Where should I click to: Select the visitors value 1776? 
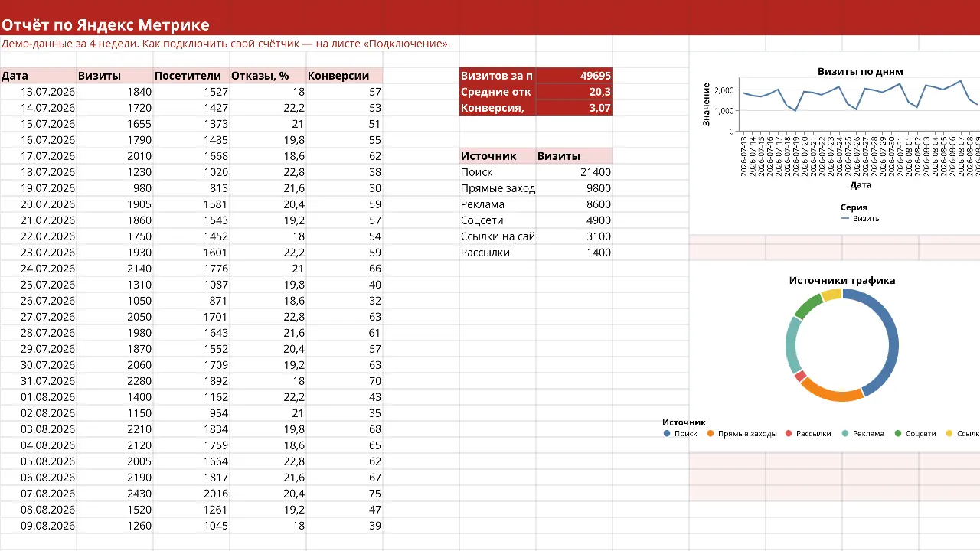click(x=191, y=269)
